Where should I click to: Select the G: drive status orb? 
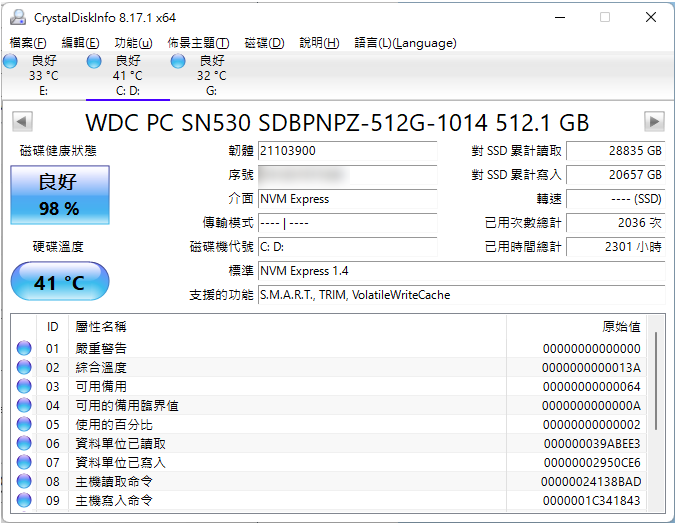pos(178,61)
